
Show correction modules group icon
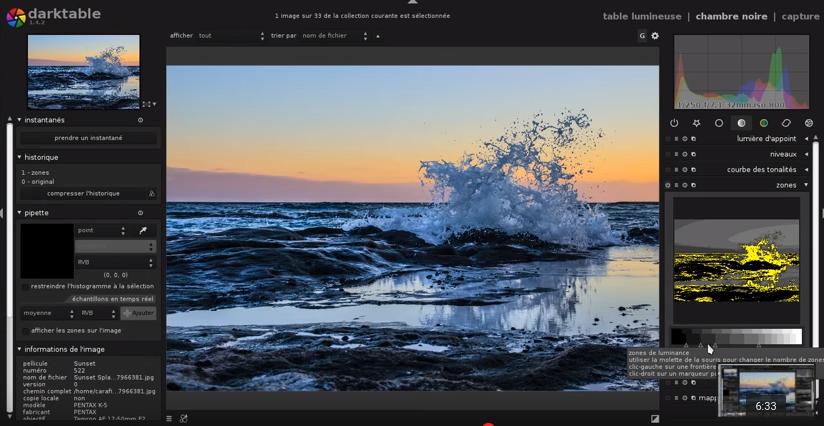pos(786,123)
